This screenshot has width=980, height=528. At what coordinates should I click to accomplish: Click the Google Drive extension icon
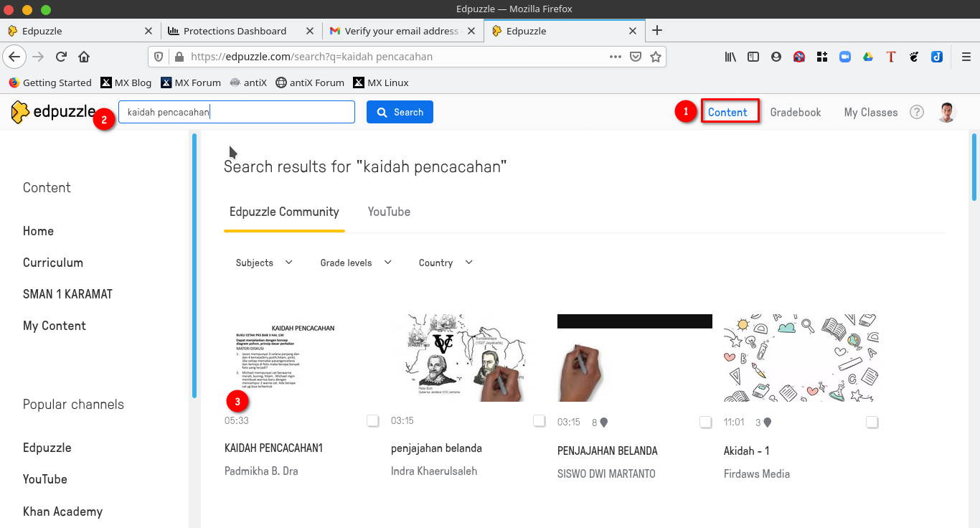[x=868, y=57]
